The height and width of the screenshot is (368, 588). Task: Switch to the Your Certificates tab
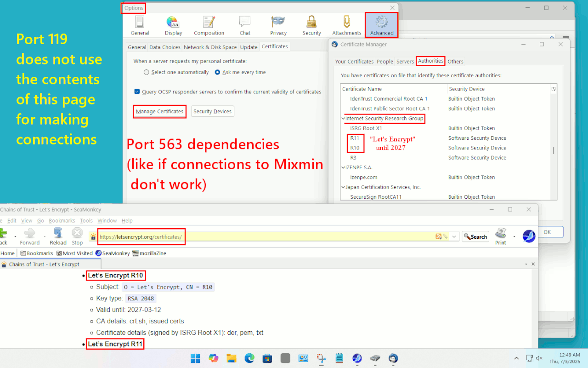(x=354, y=62)
